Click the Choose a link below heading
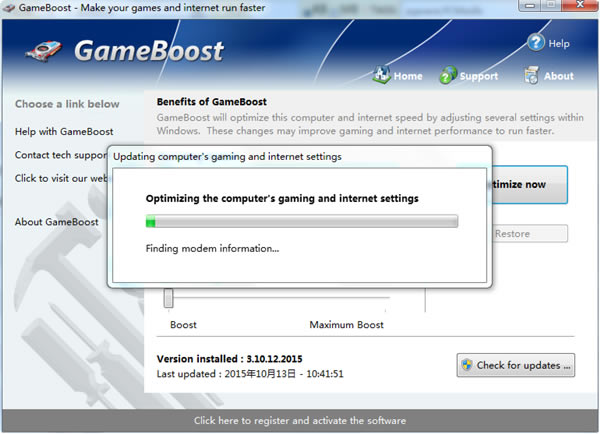 (x=67, y=104)
